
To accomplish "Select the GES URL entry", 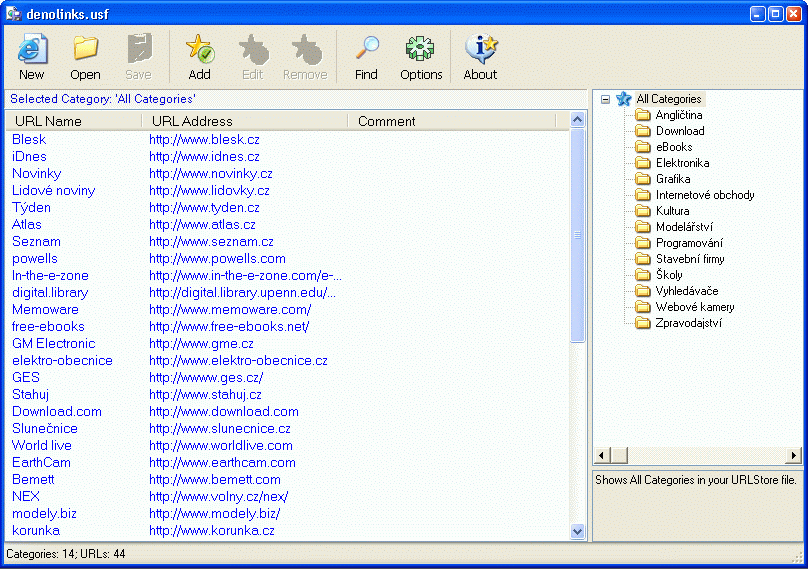I will point(26,378).
